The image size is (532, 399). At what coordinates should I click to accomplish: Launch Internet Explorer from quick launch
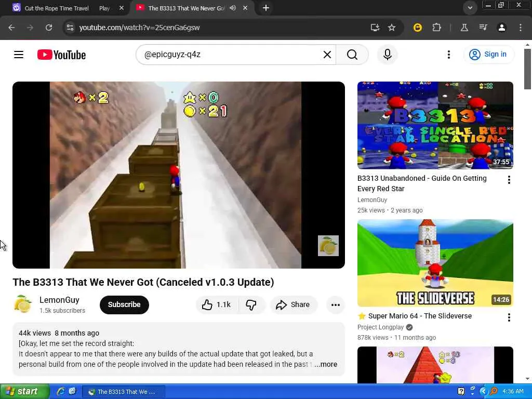pyautogui.click(x=61, y=392)
